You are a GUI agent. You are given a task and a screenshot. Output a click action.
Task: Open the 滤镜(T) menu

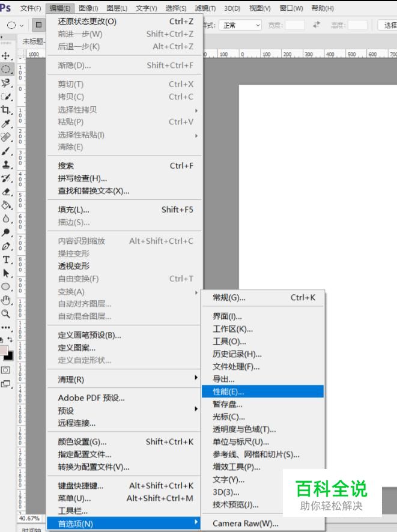pyautogui.click(x=205, y=8)
